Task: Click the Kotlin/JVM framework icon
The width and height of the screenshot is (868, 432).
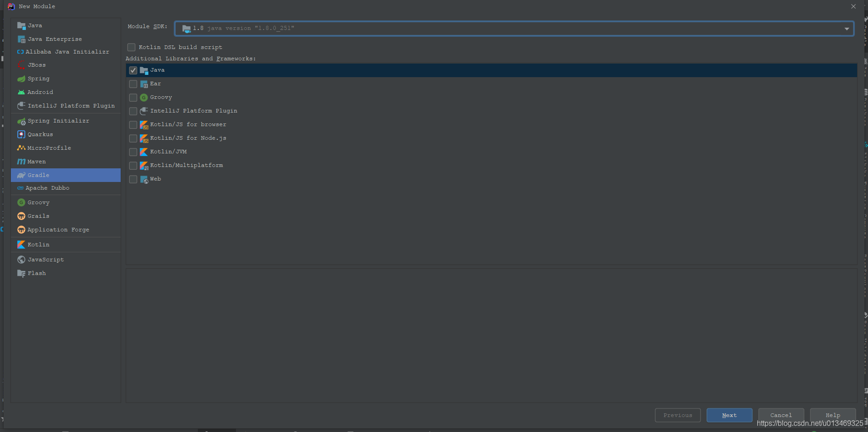Action: (x=144, y=152)
